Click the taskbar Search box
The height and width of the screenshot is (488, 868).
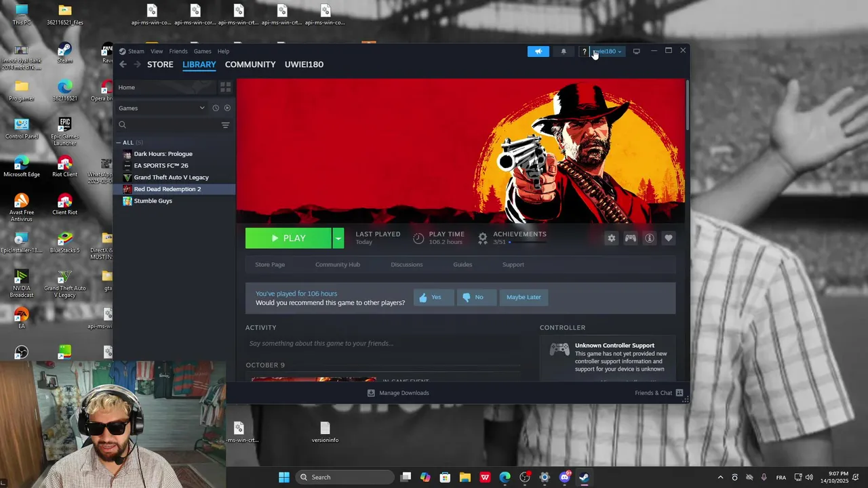click(346, 477)
